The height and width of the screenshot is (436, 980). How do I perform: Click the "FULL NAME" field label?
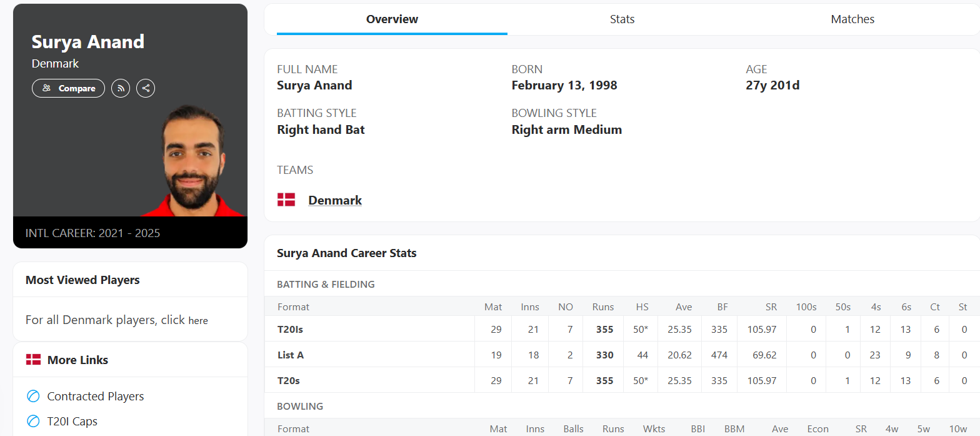(x=307, y=69)
